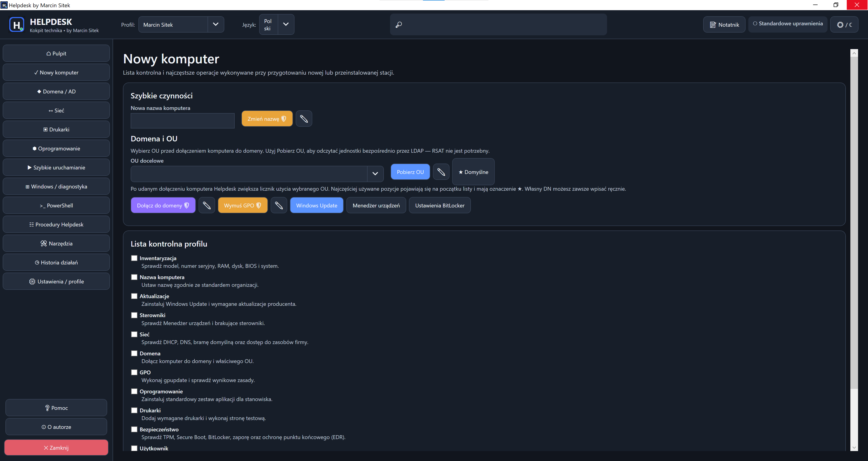
Task: Open the Drukarki sidebar section
Action: [x=56, y=129]
